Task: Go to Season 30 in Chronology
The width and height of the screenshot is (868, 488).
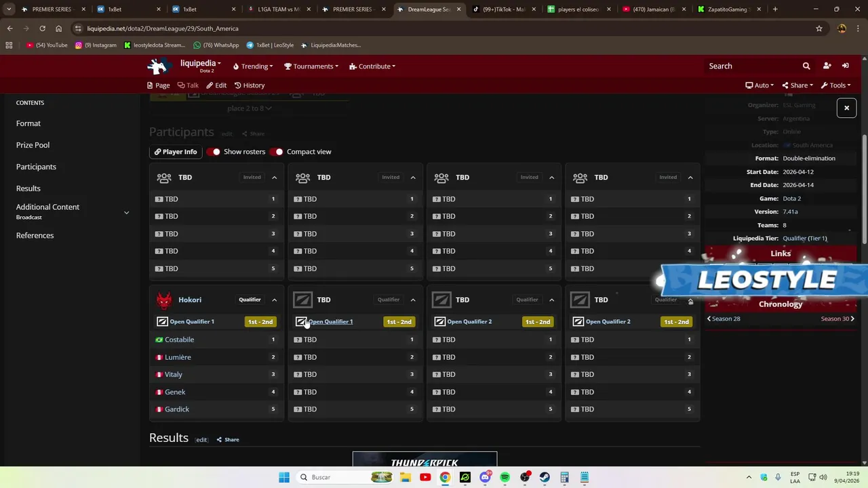Action: [x=837, y=319]
